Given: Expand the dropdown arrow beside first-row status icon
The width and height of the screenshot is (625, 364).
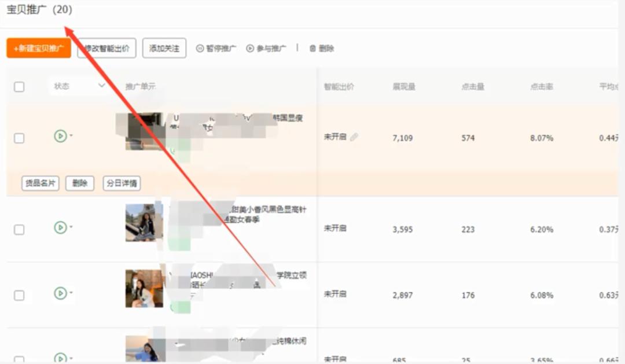Looking at the screenshot, I should (x=71, y=135).
